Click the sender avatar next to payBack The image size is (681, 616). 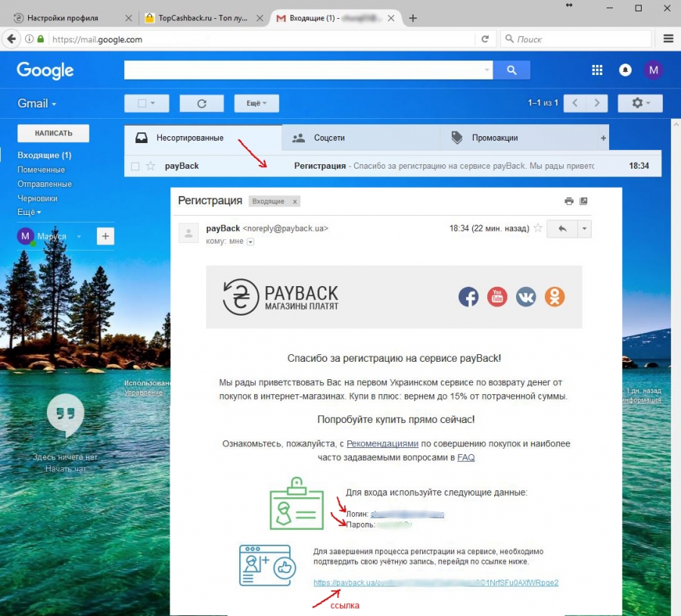tap(188, 233)
